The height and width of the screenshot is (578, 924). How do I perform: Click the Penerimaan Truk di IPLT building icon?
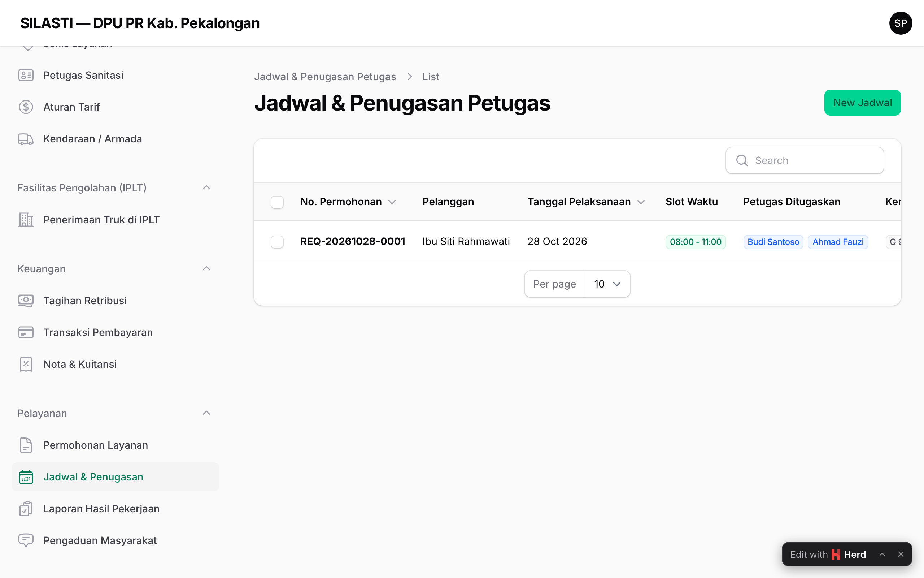pyautogui.click(x=26, y=220)
